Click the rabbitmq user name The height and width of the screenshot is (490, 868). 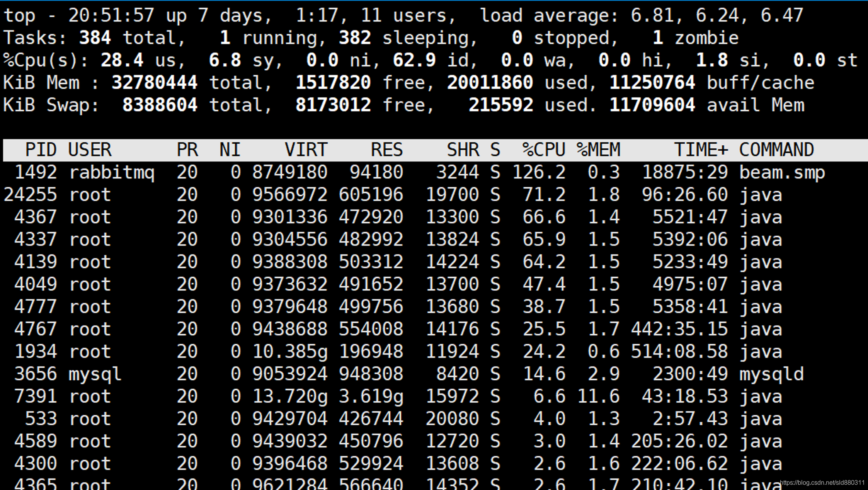[x=112, y=172]
